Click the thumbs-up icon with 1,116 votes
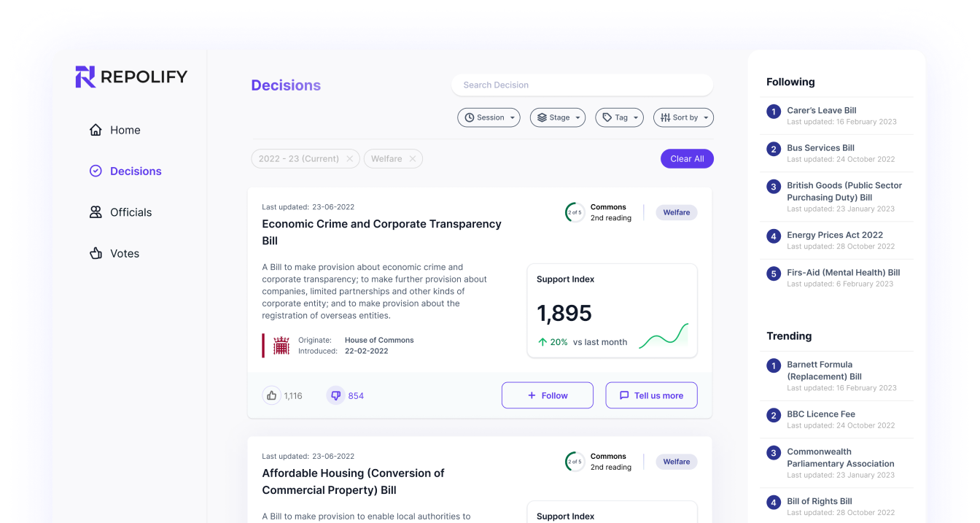 [272, 395]
